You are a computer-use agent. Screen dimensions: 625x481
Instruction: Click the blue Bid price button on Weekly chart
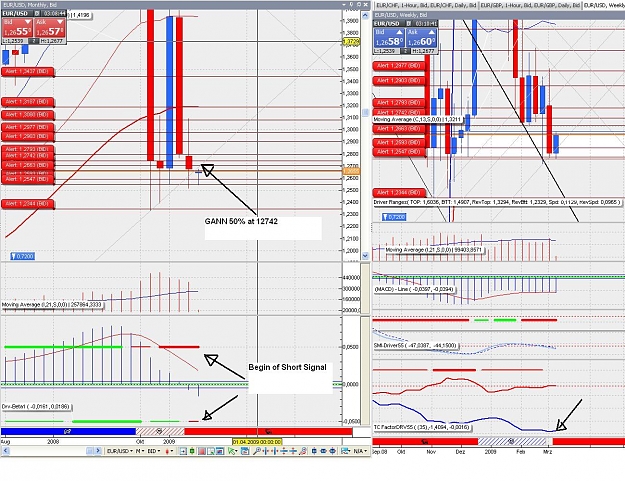389,38
